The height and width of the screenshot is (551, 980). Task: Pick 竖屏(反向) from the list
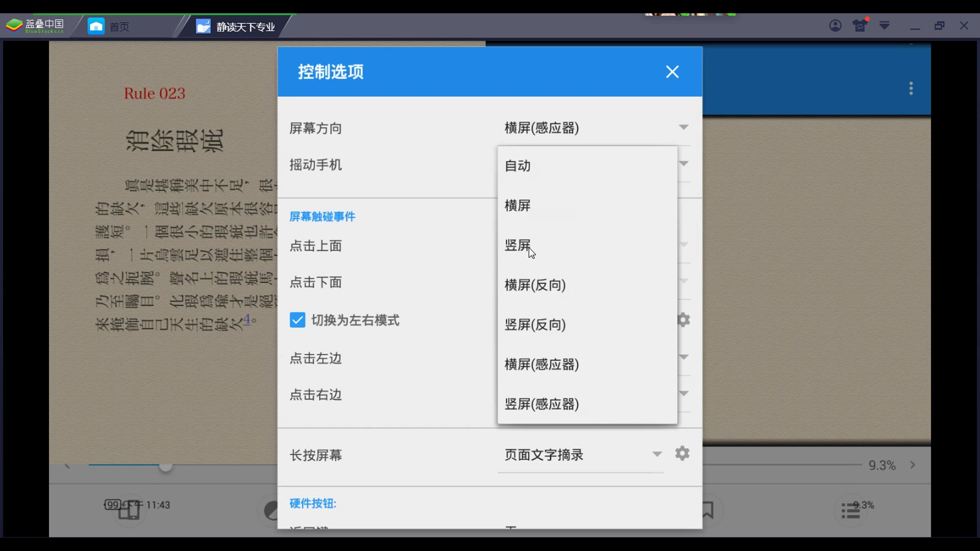(x=587, y=324)
